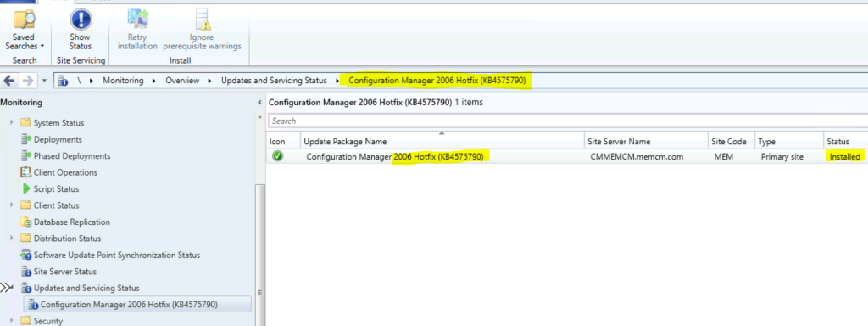This screenshot has width=868, height=326.
Task: Click the Client Operations icon
Action: (25, 172)
